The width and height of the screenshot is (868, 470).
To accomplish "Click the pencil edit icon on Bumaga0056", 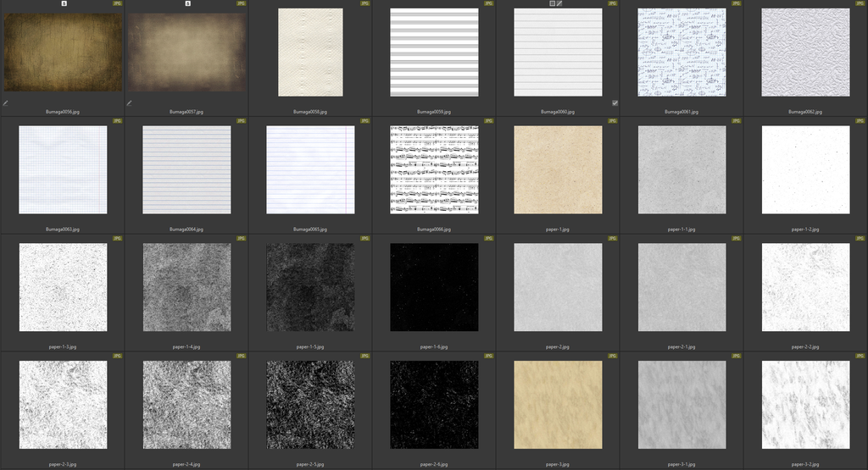I will pyautogui.click(x=6, y=103).
